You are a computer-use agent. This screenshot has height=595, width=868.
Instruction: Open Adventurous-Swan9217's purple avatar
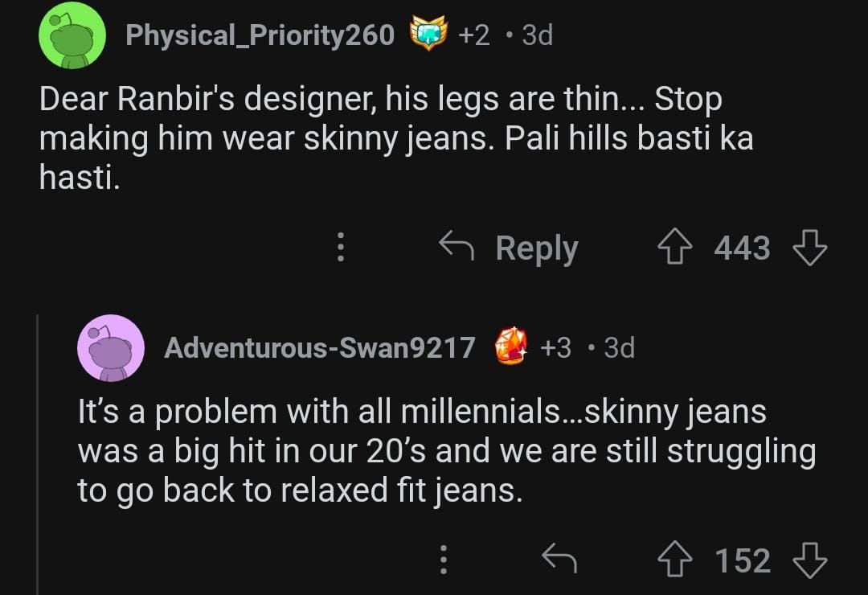(x=111, y=348)
